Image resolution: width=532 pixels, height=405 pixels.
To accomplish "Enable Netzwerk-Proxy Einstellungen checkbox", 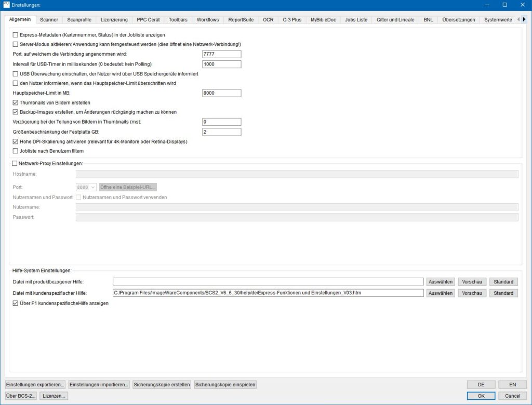I will [15, 163].
